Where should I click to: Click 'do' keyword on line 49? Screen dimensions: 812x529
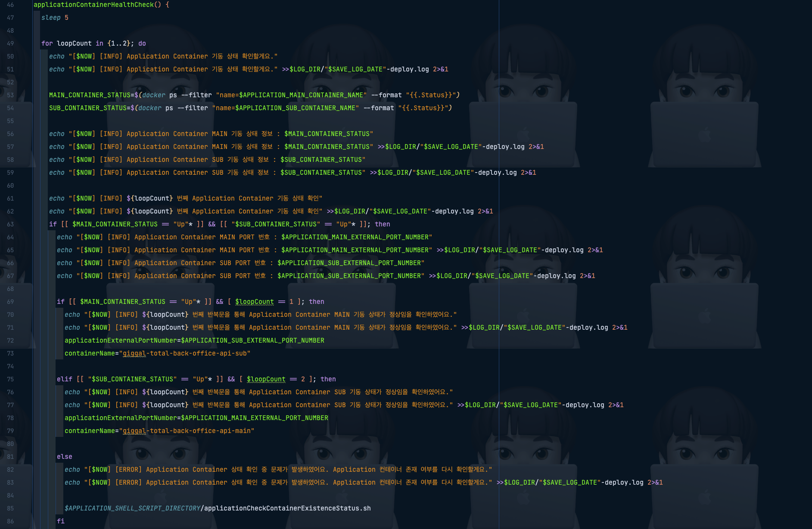[142, 43]
